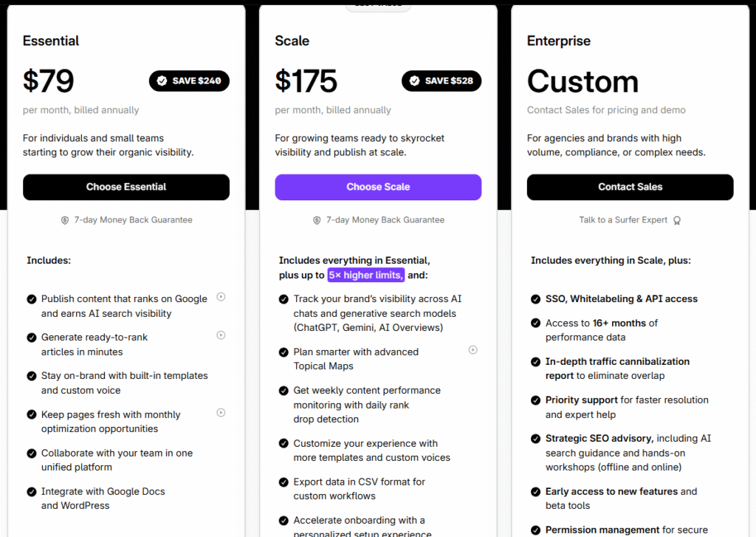
Task: Click checkmark next to Integrate with Google Docs
Action: (32, 492)
